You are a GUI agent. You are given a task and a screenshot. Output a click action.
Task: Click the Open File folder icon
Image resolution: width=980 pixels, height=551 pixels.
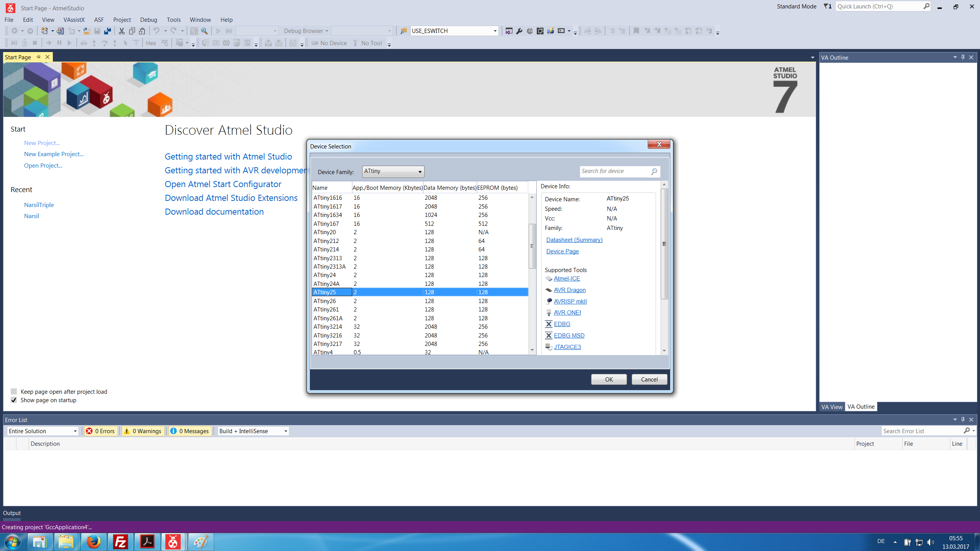pos(87,31)
